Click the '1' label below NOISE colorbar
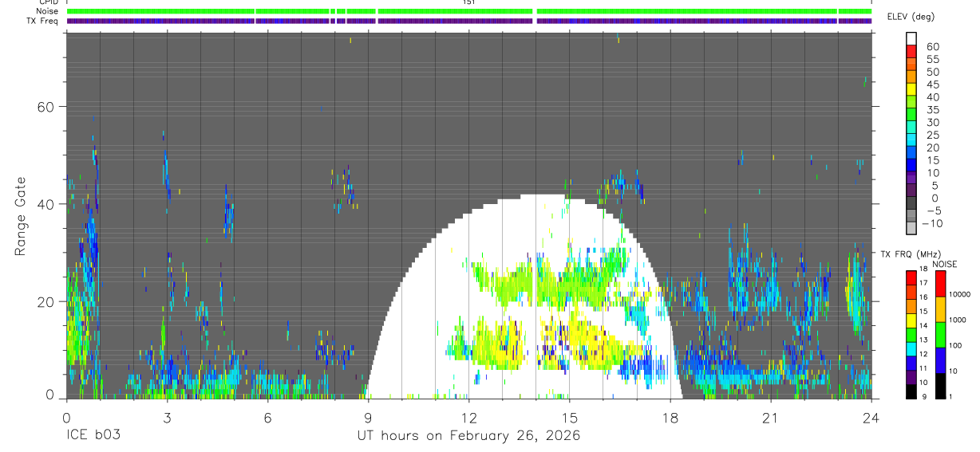 click(x=951, y=396)
